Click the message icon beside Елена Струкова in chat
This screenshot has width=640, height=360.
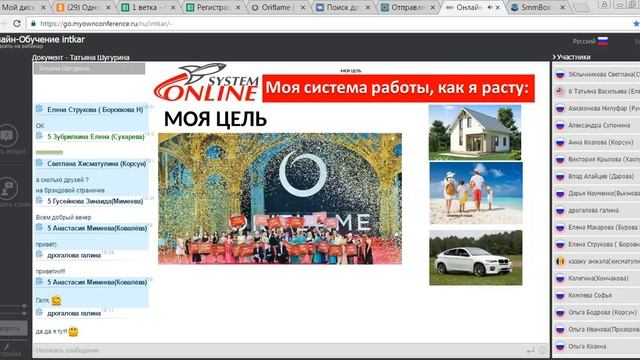coord(40,109)
